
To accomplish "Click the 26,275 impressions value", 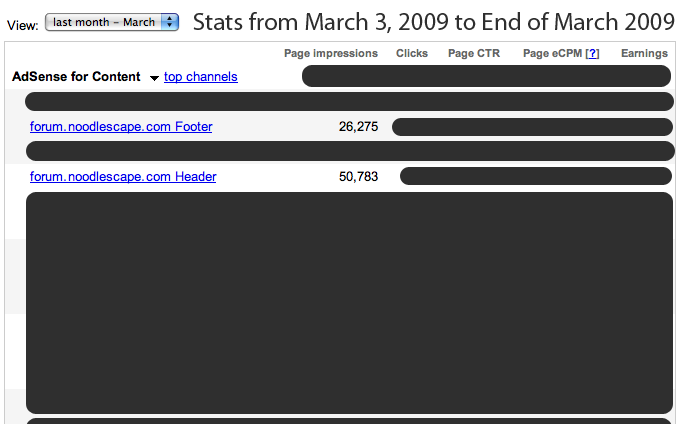I will 359,127.
